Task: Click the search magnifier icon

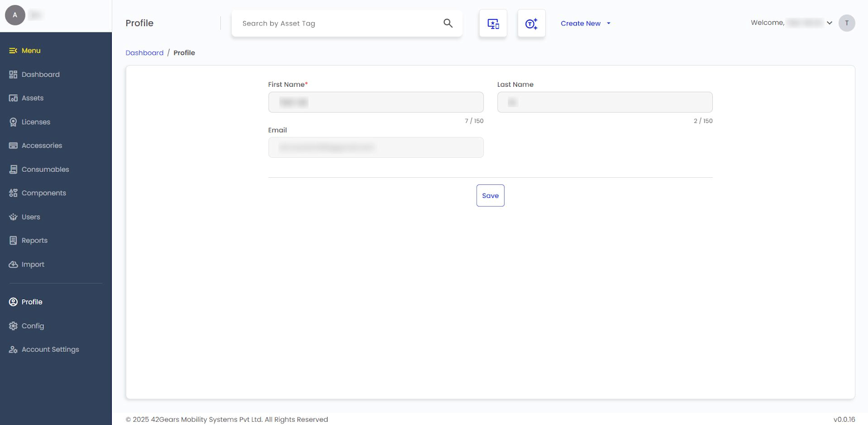Action: coord(448,23)
